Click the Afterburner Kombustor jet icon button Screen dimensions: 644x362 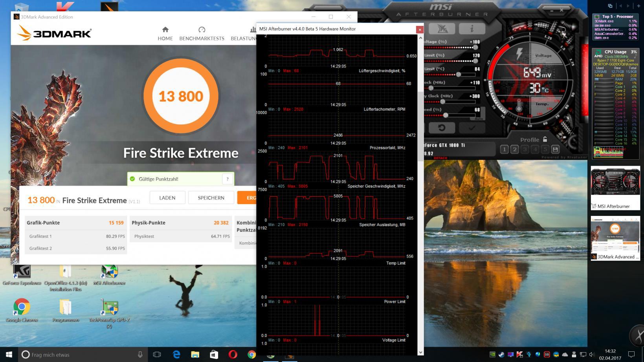(x=443, y=29)
